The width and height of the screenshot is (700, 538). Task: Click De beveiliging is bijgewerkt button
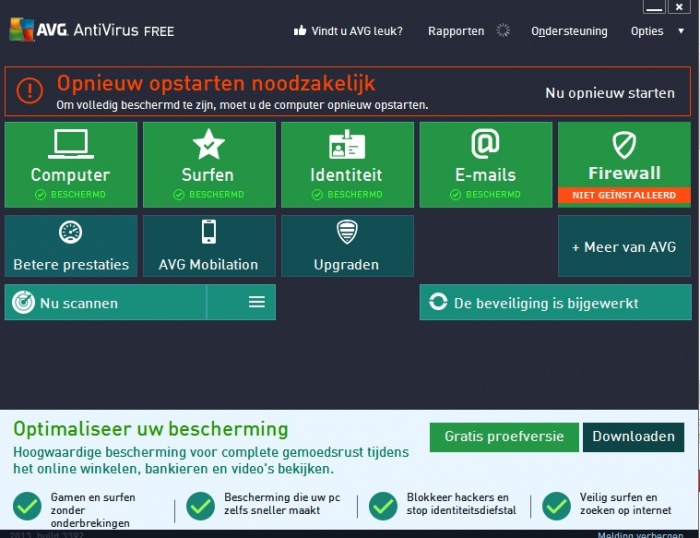[555, 302]
